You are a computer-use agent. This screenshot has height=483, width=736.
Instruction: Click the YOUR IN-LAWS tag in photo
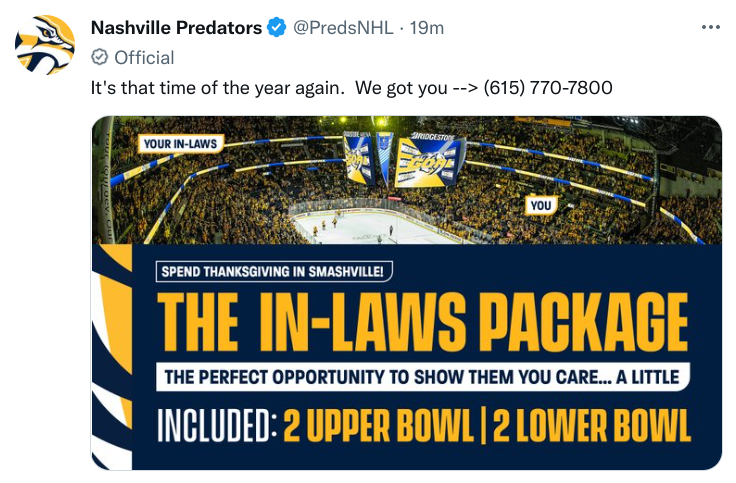(181, 144)
